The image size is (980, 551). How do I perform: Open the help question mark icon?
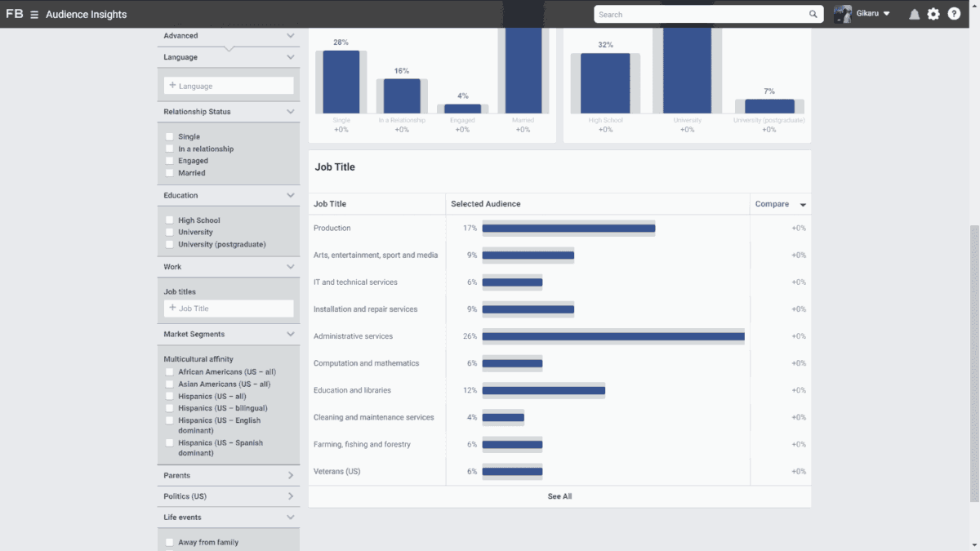click(954, 14)
